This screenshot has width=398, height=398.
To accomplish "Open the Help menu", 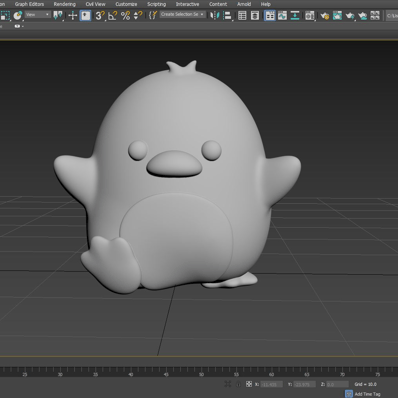I will click(266, 4).
